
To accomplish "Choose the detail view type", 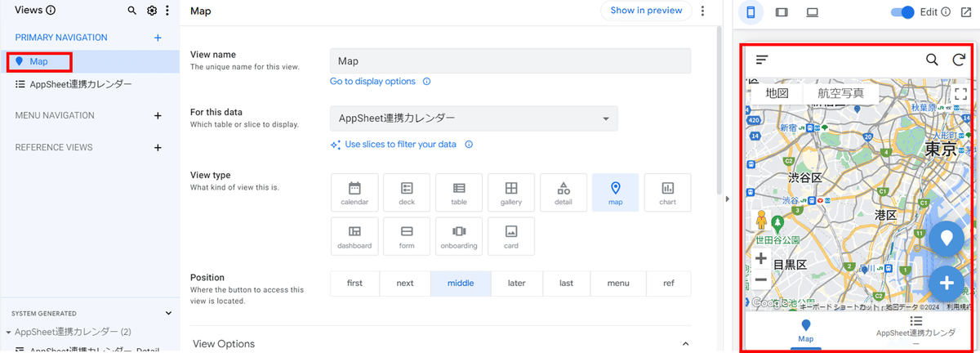I will (x=563, y=193).
